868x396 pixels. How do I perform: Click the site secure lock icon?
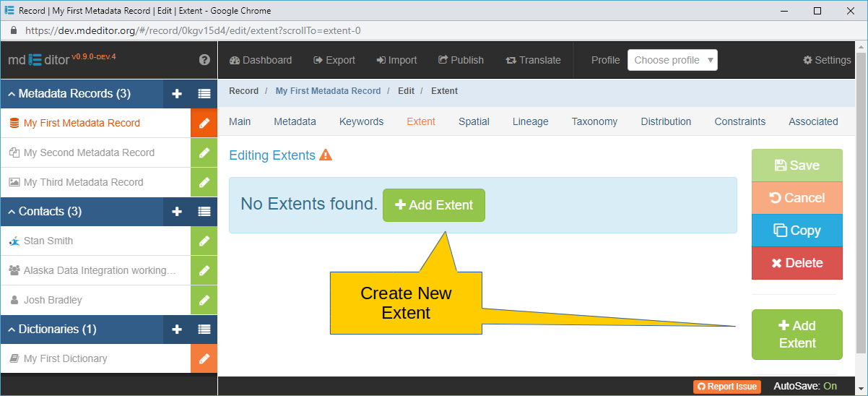pyautogui.click(x=13, y=31)
